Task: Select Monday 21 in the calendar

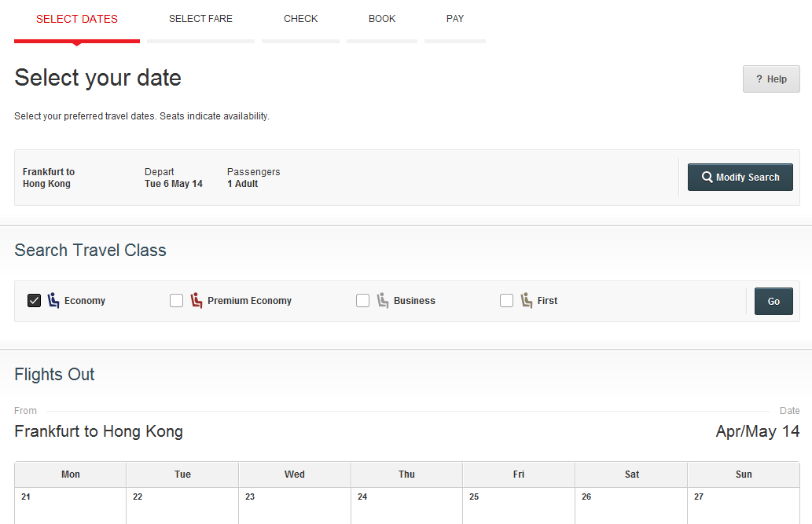Action: tap(71, 506)
